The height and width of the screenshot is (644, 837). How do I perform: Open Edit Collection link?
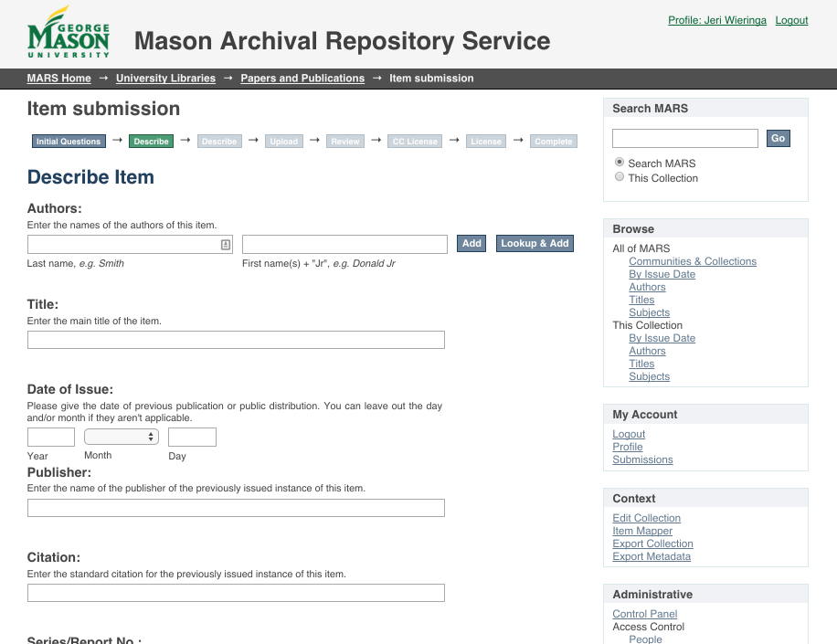[x=646, y=518]
